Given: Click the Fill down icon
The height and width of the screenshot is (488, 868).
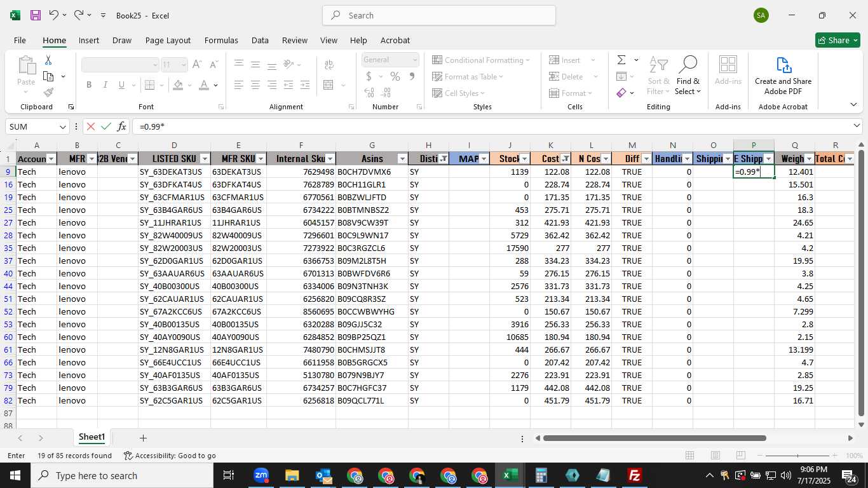Looking at the screenshot, I should [x=621, y=76].
